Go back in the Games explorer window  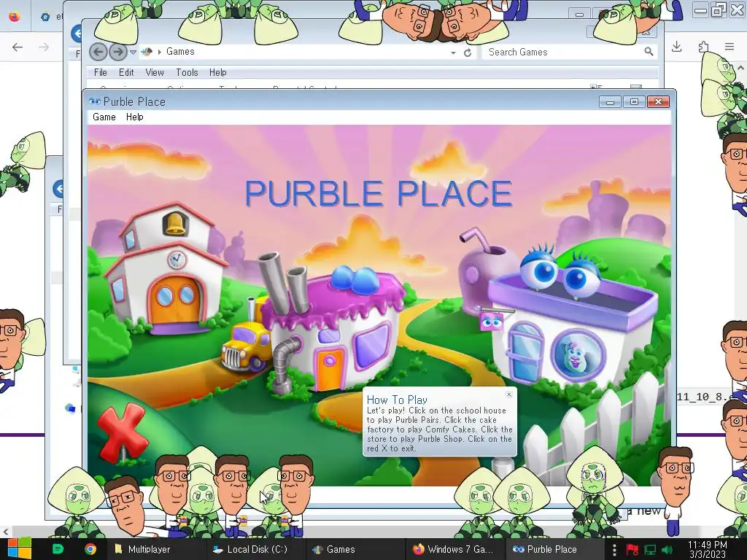[x=98, y=52]
